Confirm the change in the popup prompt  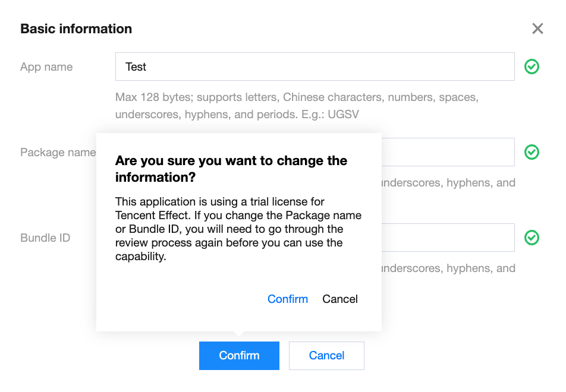tap(288, 299)
